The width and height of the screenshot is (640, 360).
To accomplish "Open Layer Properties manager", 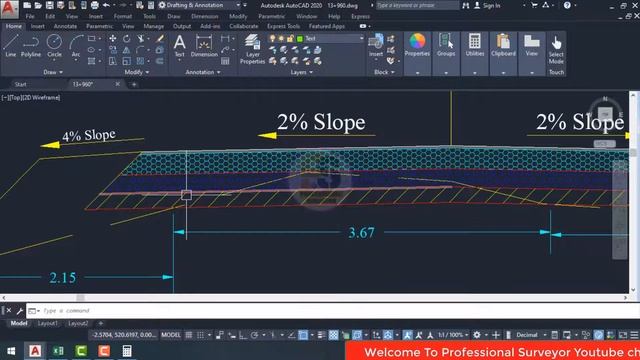I will (x=253, y=49).
